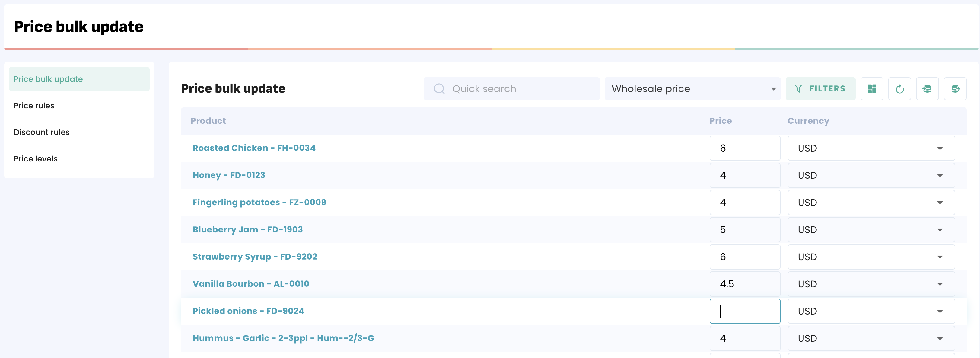Open Price rules in sidebar
Screen dimensions: 980x358
click(34, 106)
